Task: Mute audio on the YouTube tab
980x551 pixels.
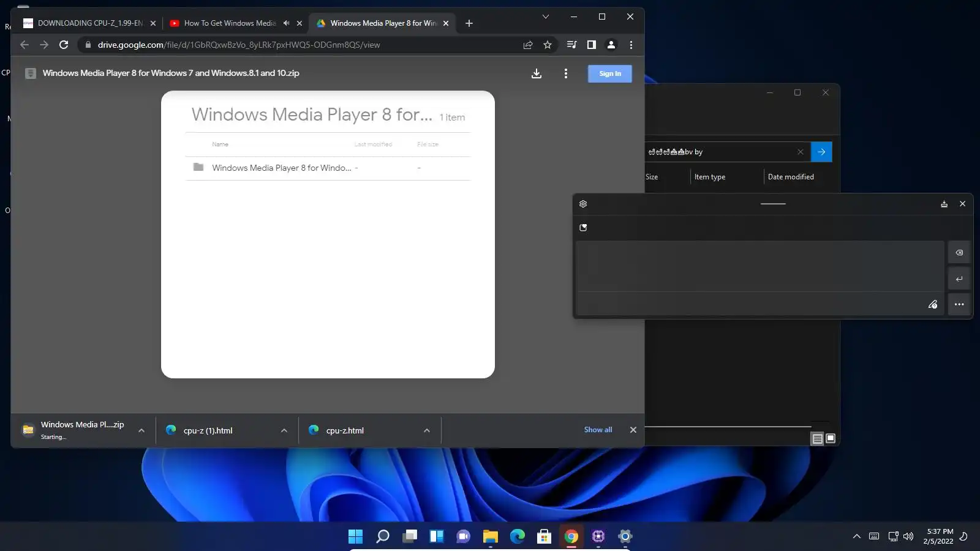Action: point(286,23)
